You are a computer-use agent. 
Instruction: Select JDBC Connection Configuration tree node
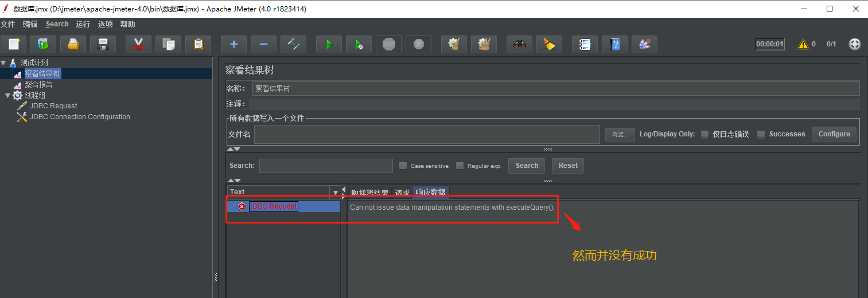(x=80, y=117)
